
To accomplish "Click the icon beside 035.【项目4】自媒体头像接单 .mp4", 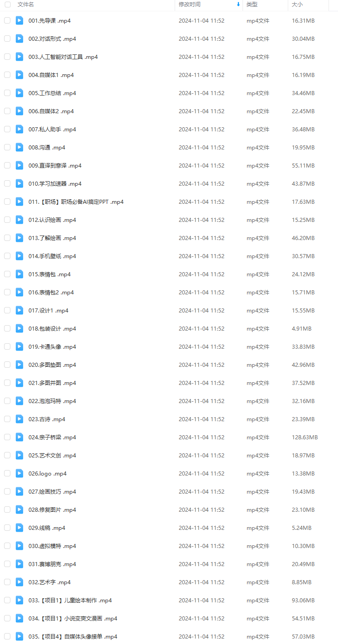I will click(19, 636).
